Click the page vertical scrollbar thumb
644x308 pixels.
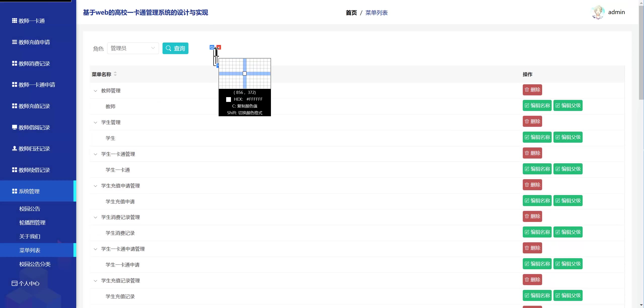pyautogui.click(x=641, y=53)
